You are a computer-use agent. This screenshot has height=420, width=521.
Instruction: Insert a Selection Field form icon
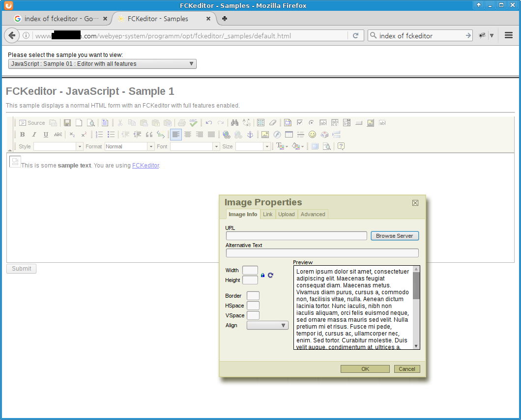(347, 123)
